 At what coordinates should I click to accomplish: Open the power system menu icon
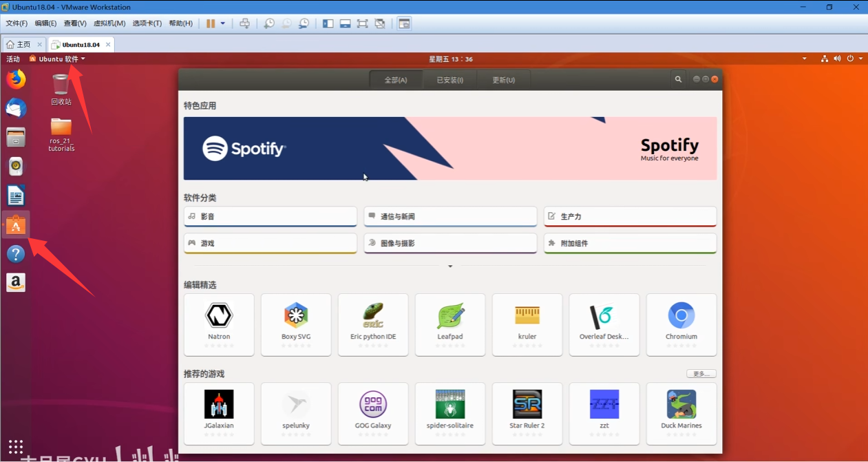[x=850, y=59]
